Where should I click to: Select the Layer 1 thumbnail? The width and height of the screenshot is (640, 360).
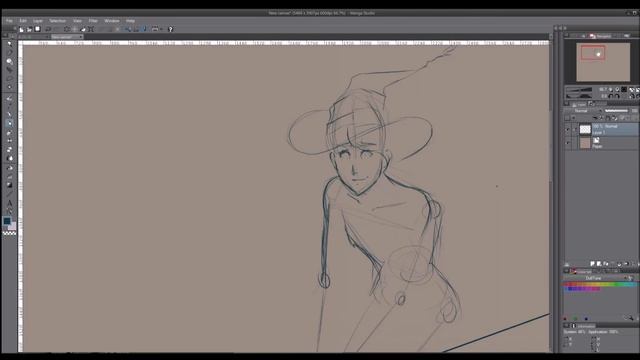[x=585, y=129]
